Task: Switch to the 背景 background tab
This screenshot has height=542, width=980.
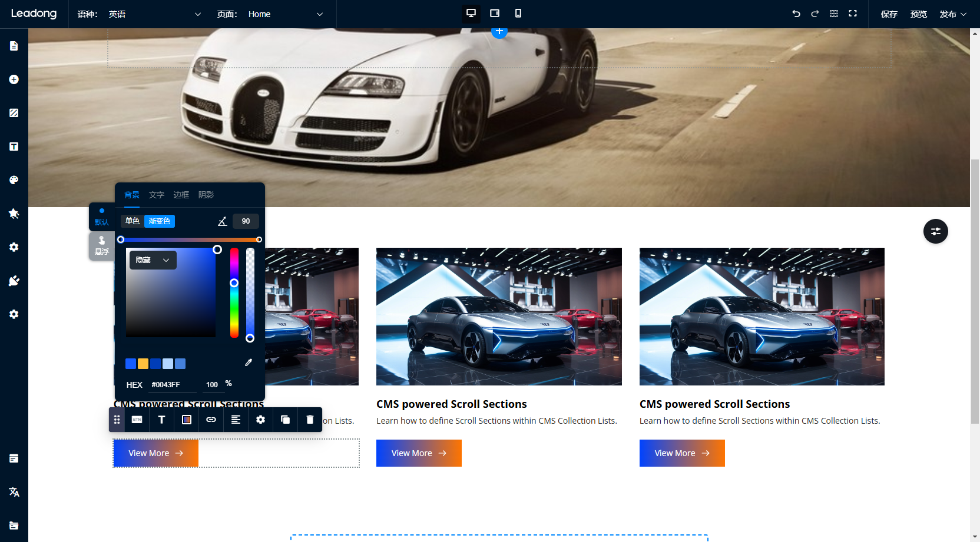Action: point(132,195)
